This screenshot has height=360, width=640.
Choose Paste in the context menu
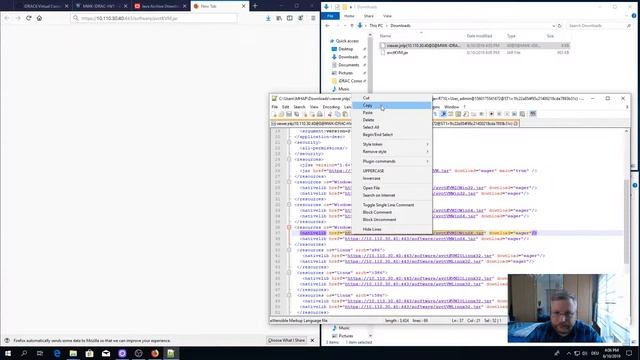click(x=392, y=113)
